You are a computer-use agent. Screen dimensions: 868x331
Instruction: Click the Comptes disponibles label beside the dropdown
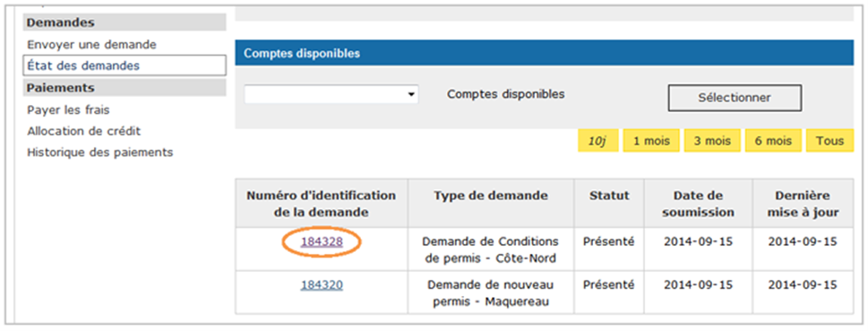(x=506, y=94)
